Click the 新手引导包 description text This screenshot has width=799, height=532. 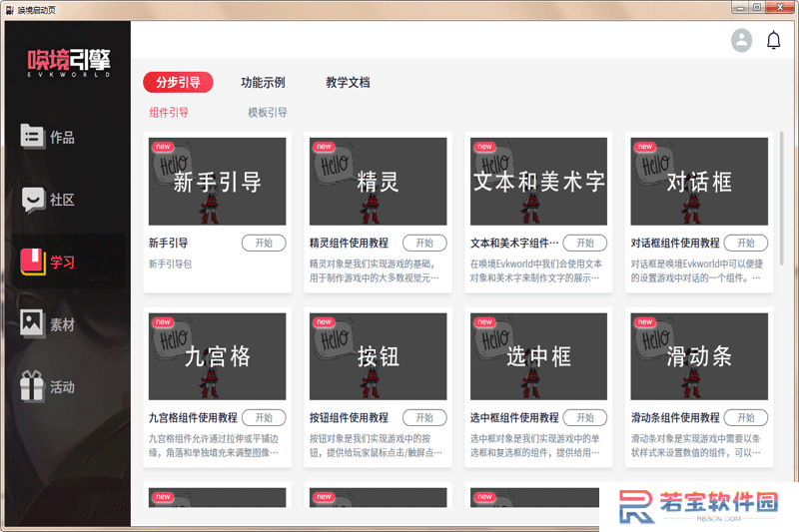170,264
